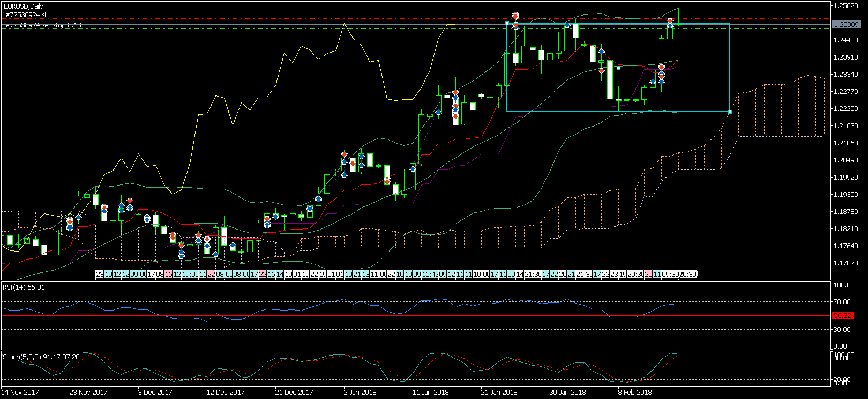Click the red sell arrow above the rectangle's top-left corner
This screenshot has width=868, height=399.
pyautogui.click(x=515, y=16)
